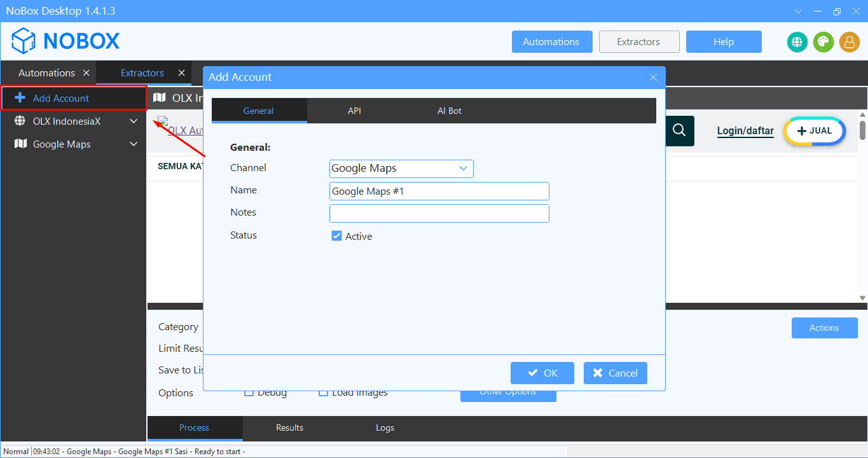Close the Automations tab with its X
The image size is (868, 458).
[x=86, y=73]
